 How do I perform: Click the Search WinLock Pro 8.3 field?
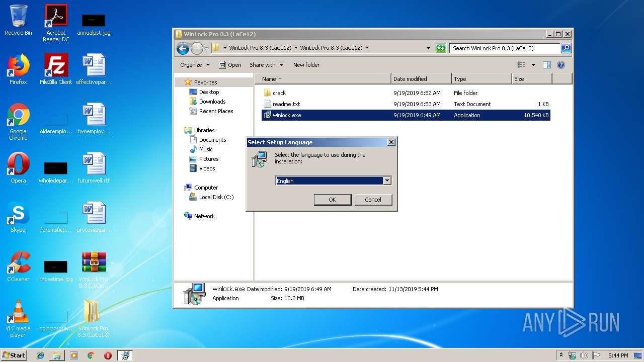pyautogui.click(x=505, y=48)
